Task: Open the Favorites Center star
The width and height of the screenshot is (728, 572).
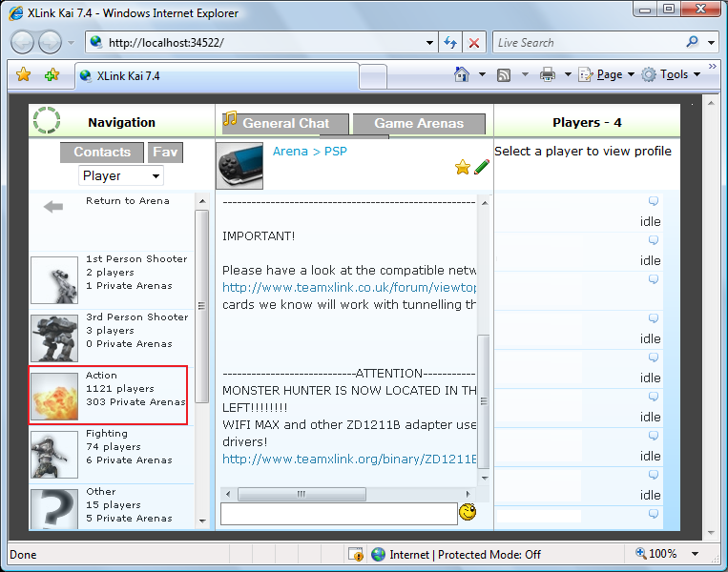Action: [23, 74]
